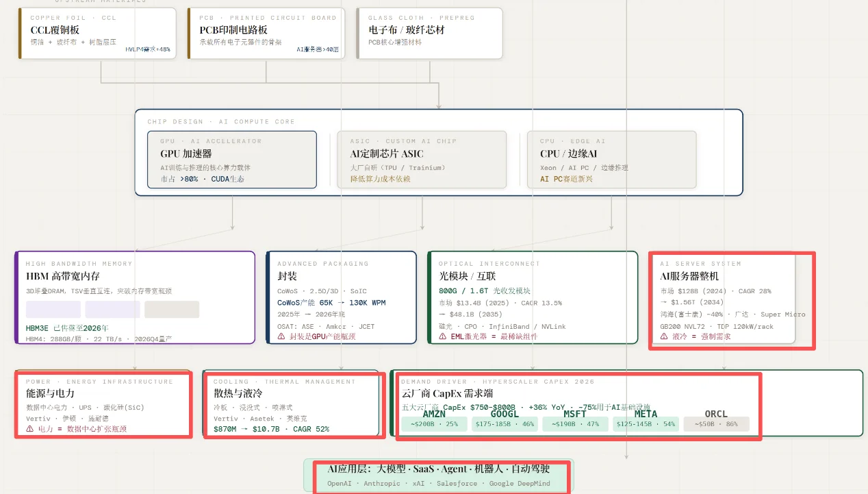
Task: Open the AI定制芯片 ASIC card
Action: click(x=422, y=160)
